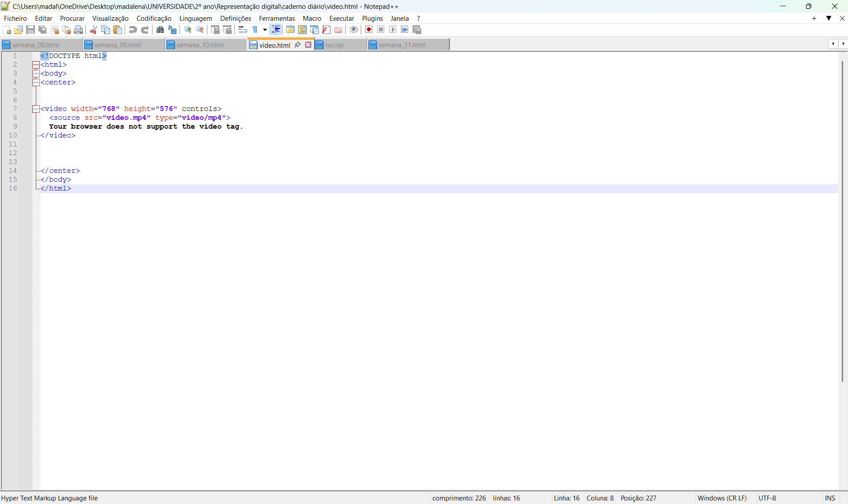This screenshot has width=848, height=504.
Task: Click the UTF-8 encoding in status bar
Action: (x=767, y=498)
